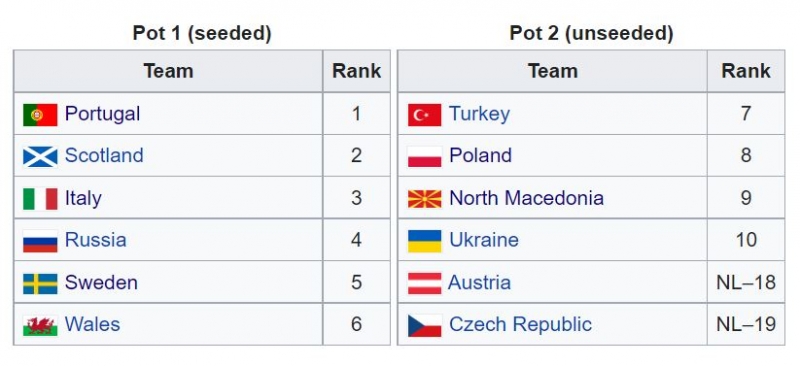This screenshot has width=800, height=366.
Task: Click the Ukraine flag icon
Action: coord(424,241)
